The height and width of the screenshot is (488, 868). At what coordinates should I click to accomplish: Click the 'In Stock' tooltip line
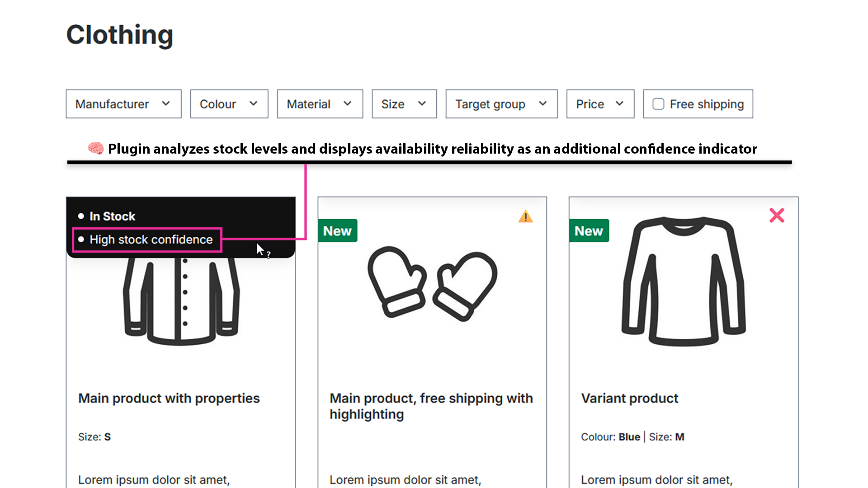[112, 216]
